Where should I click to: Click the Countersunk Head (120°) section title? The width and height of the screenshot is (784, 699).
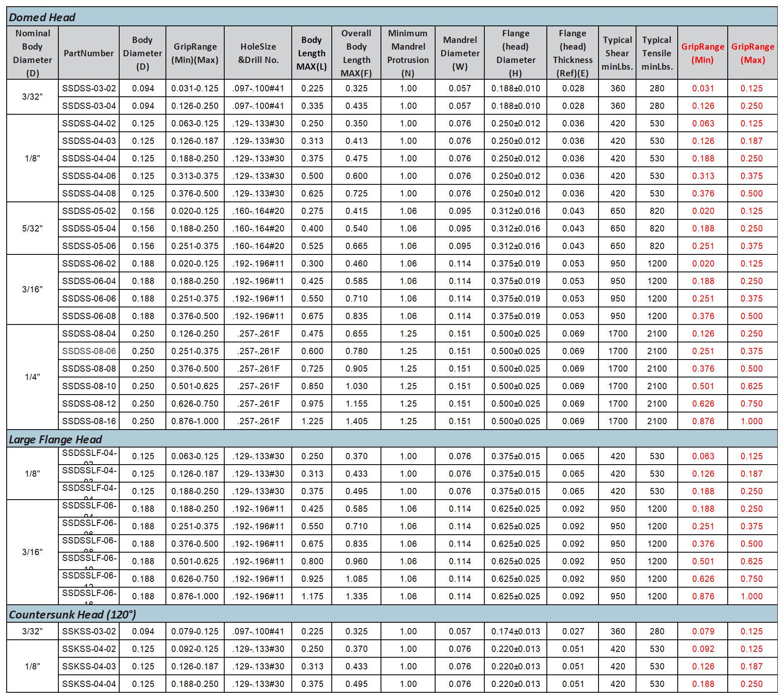[72, 614]
